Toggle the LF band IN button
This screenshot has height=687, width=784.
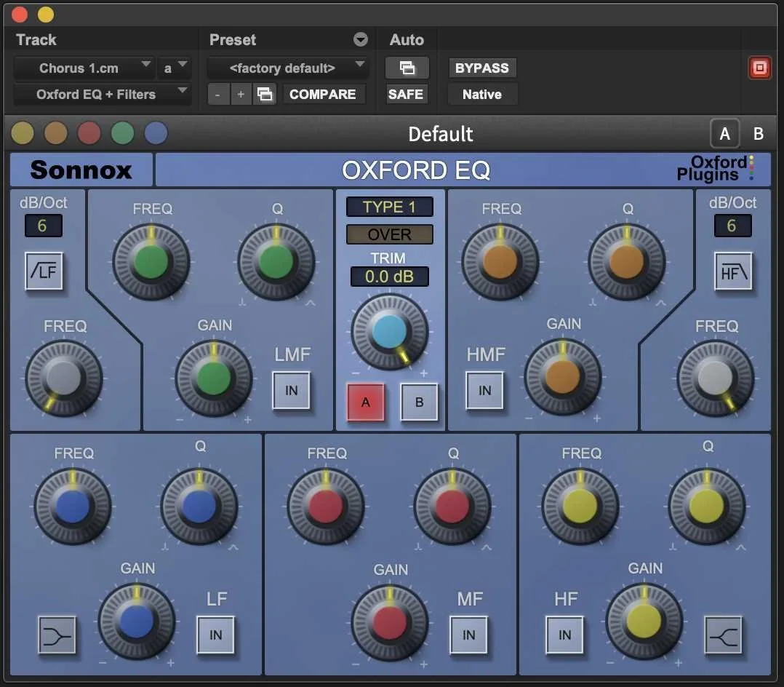[x=215, y=635]
